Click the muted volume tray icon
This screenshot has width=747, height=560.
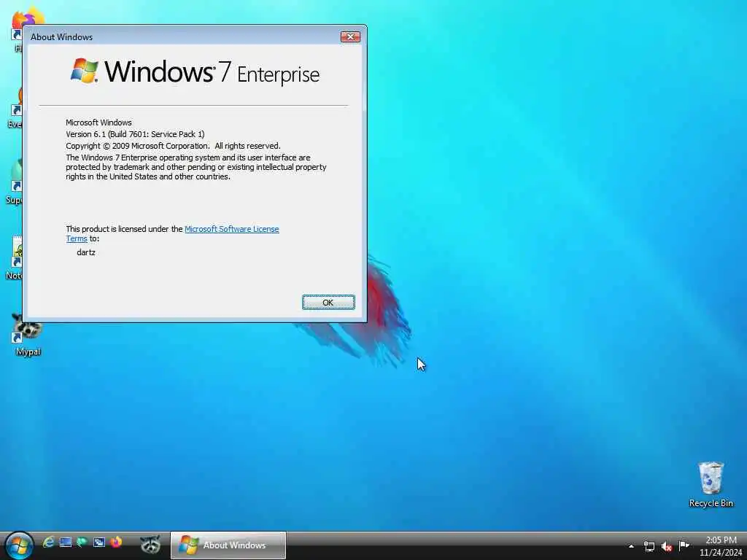(667, 546)
